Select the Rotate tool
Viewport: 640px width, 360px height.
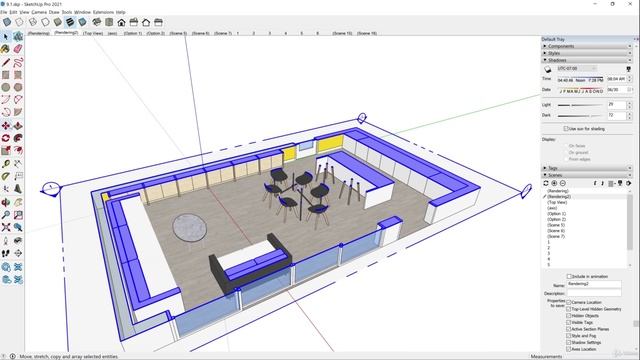[x=6, y=138]
